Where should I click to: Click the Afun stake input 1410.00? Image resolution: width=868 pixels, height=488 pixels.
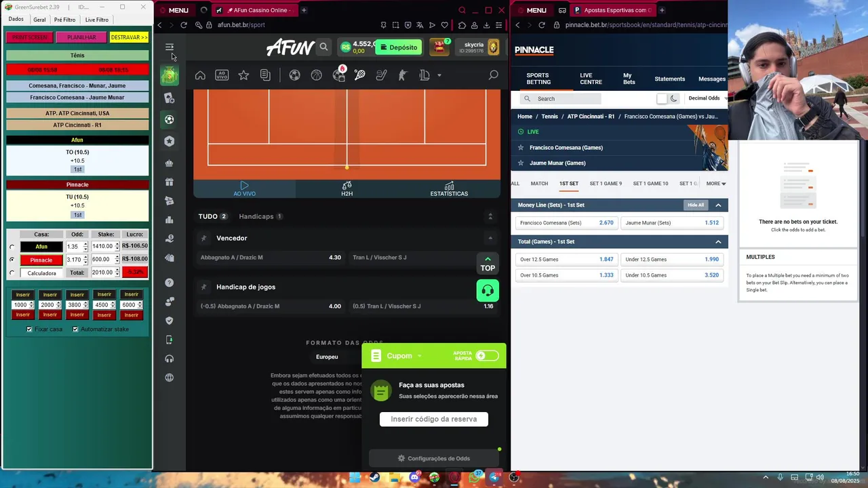point(103,247)
